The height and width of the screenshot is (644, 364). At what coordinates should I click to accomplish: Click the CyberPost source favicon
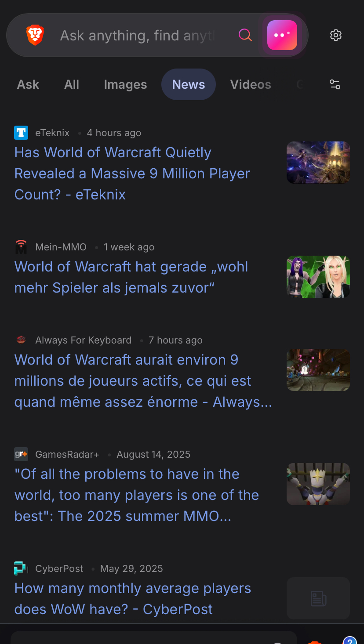21,568
